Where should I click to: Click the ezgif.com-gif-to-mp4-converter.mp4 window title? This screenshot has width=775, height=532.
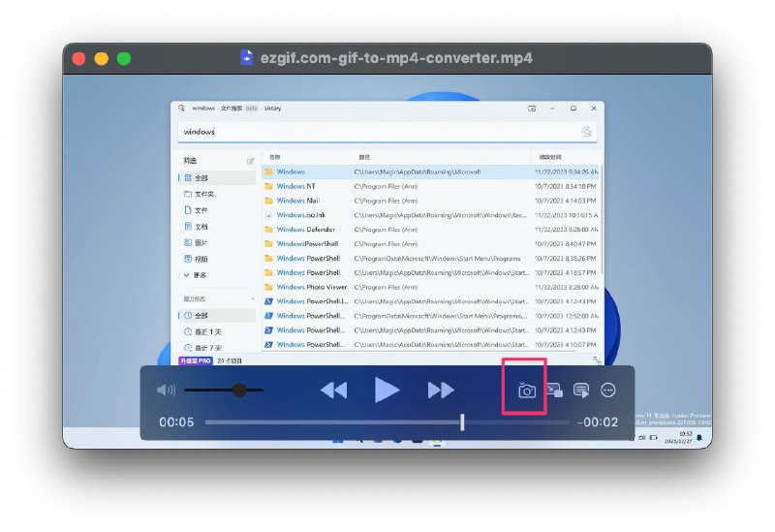[x=396, y=58]
